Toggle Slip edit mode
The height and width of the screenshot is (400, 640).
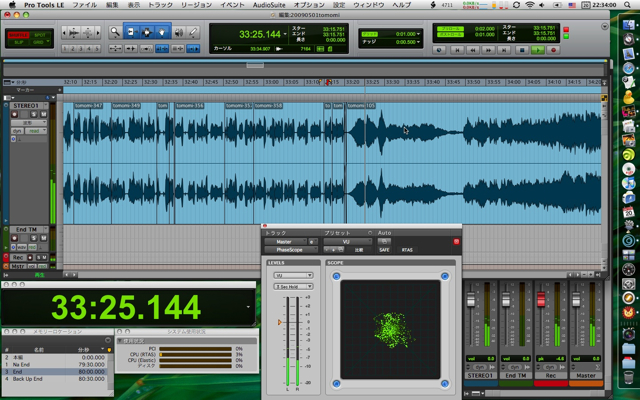point(19,42)
